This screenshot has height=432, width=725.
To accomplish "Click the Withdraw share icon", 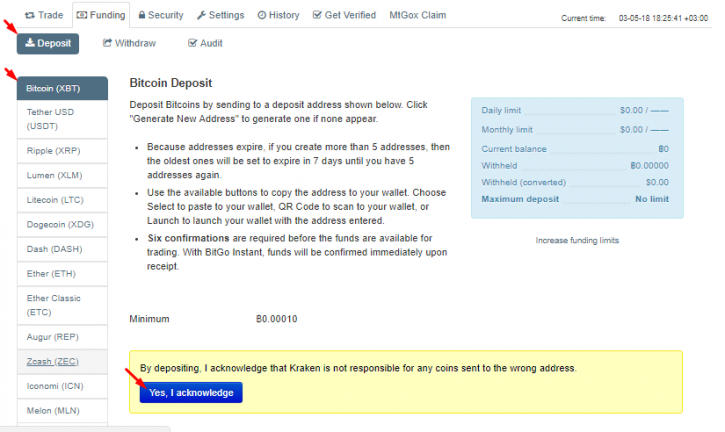I will click(x=107, y=43).
